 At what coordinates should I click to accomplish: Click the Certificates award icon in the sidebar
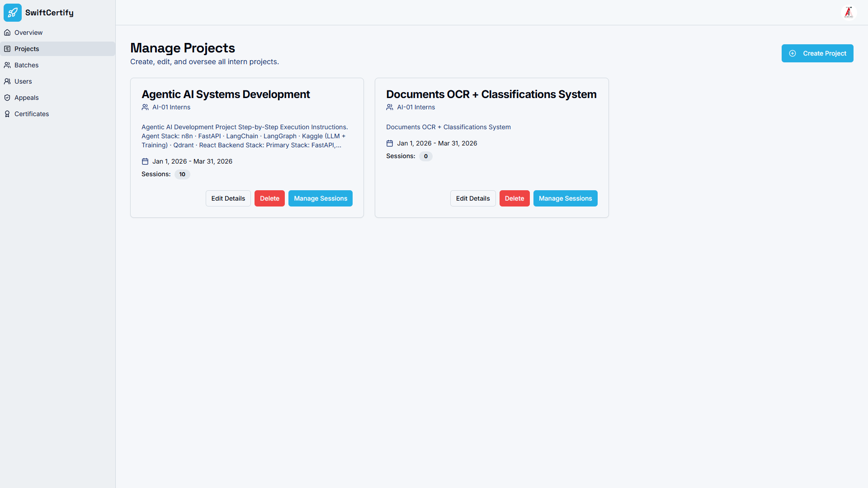coord(7,114)
